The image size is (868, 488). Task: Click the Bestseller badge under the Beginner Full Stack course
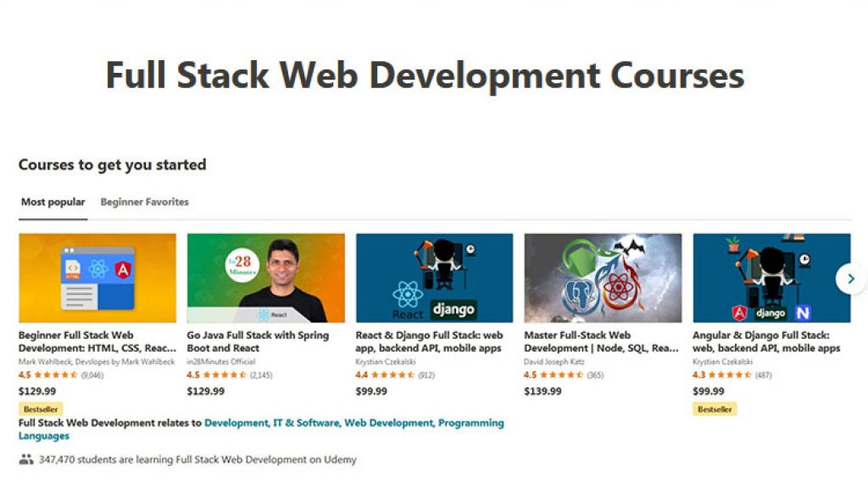[x=40, y=408]
